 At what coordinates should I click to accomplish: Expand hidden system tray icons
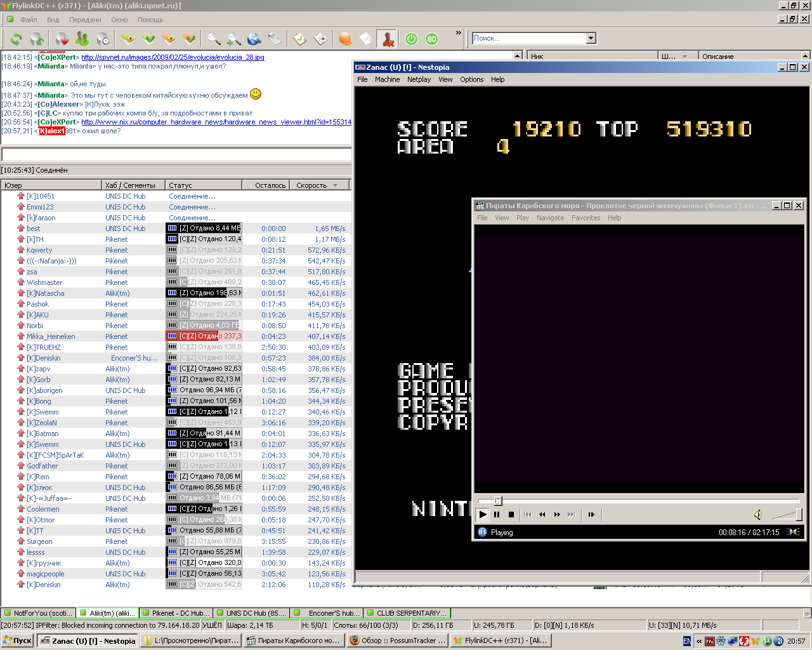coord(699,641)
